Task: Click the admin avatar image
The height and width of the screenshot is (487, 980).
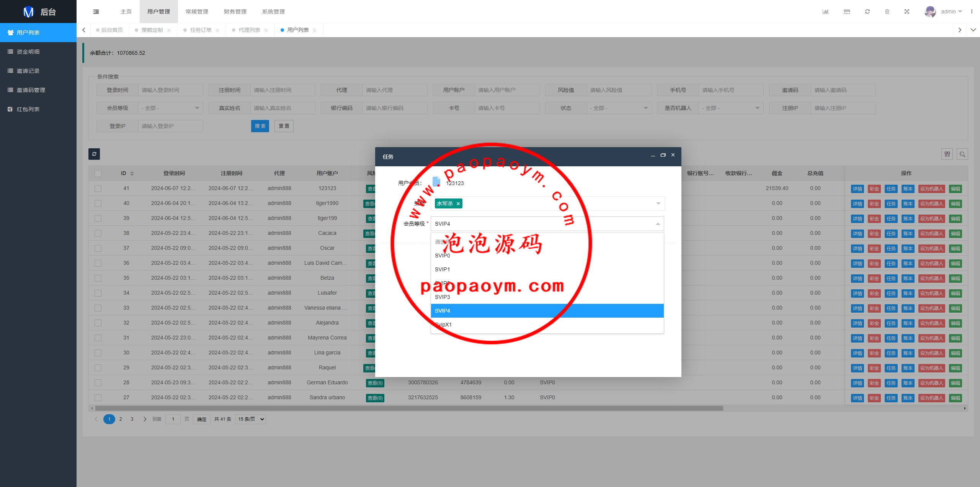Action: 930,11
